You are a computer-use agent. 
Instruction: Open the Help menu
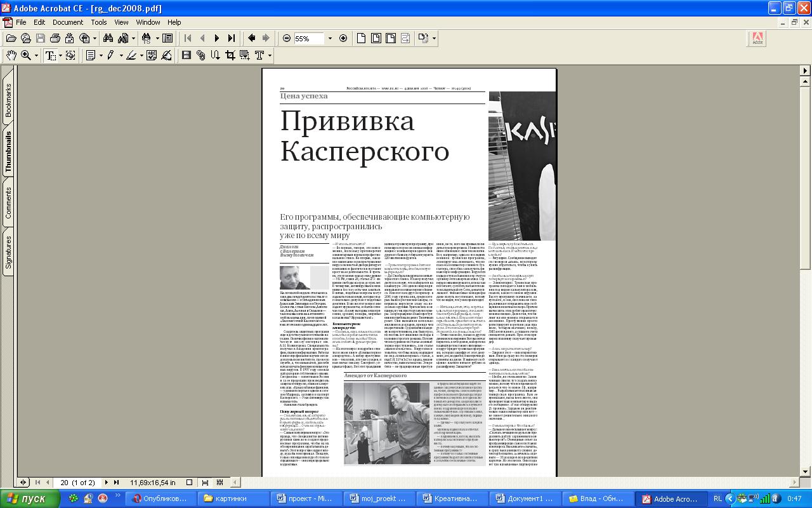174,22
